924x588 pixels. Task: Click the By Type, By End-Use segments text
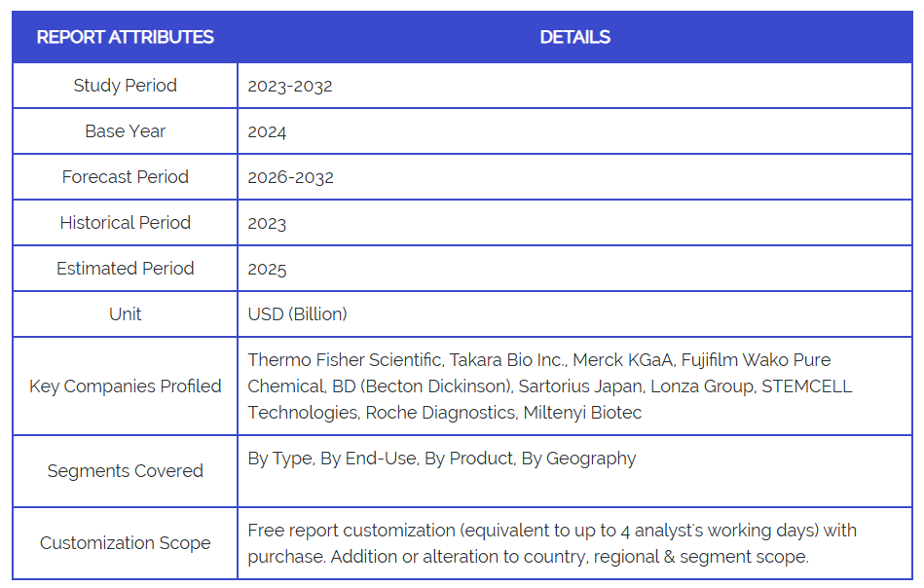coord(332,459)
